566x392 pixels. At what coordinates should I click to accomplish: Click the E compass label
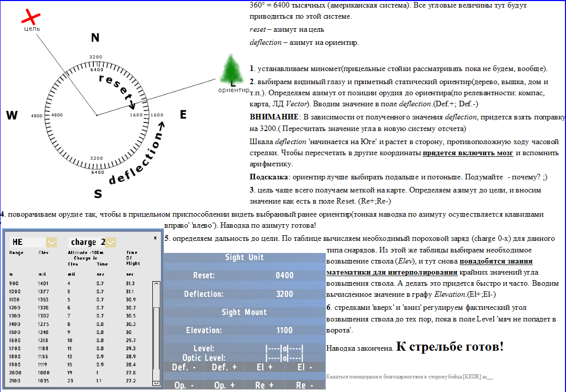[183, 115]
